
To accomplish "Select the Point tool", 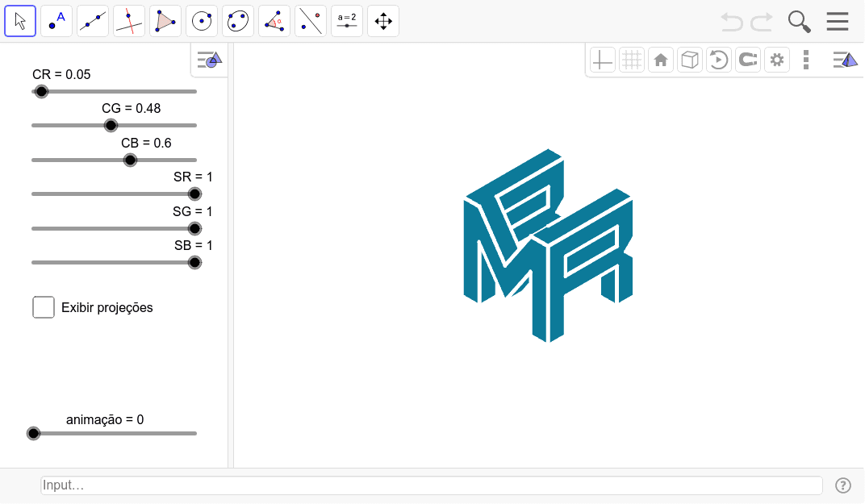I will [x=56, y=21].
